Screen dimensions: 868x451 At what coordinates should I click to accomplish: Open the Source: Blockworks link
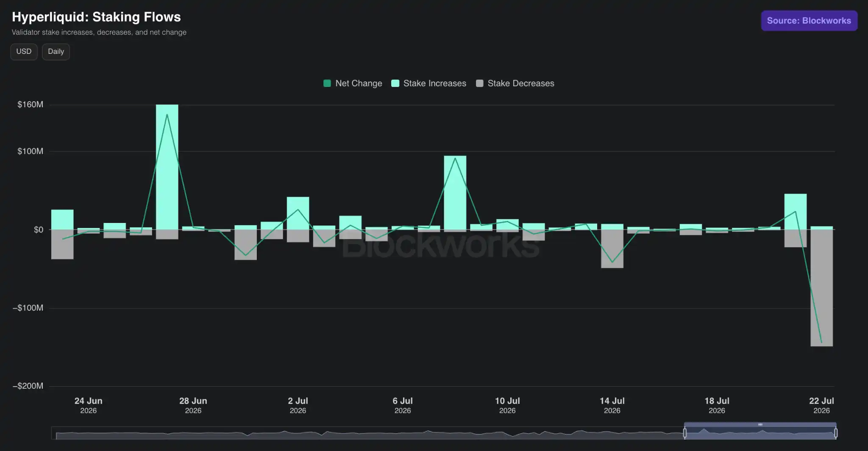coord(809,21)
